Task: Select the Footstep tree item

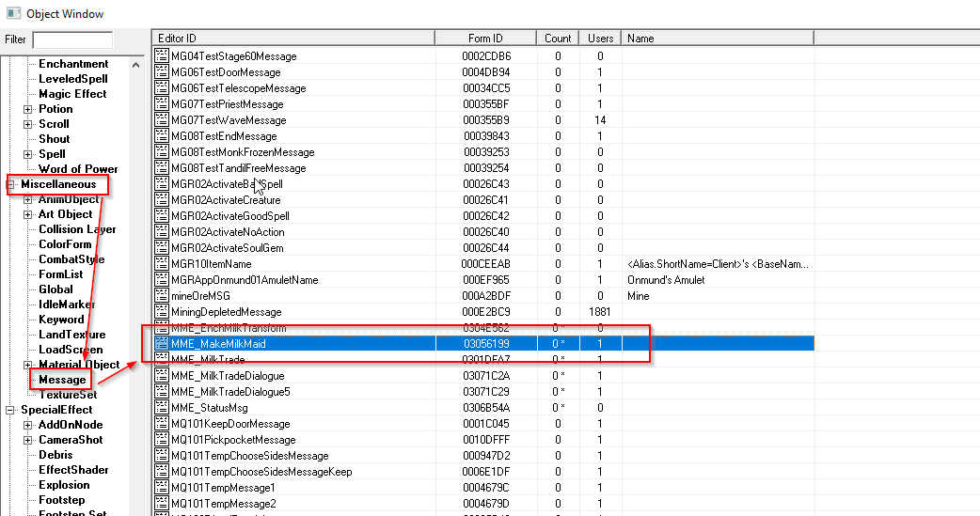Action: (61, 500)
